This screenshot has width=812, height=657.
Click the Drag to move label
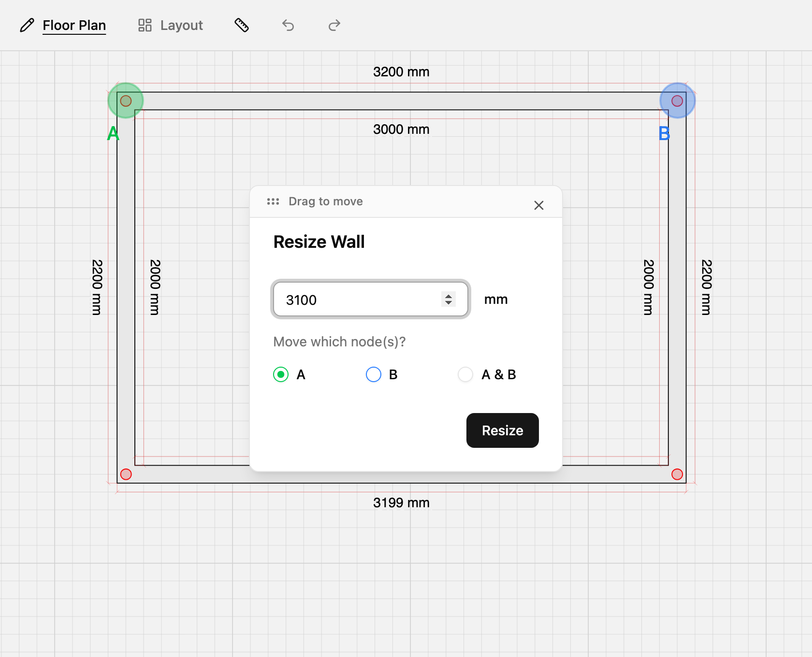click(x=326, y=201)
